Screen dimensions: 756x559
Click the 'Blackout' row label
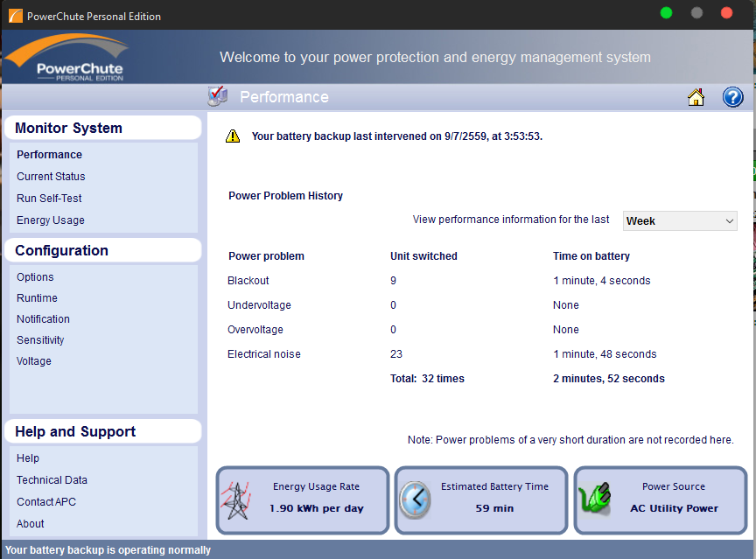click(248, 281)
